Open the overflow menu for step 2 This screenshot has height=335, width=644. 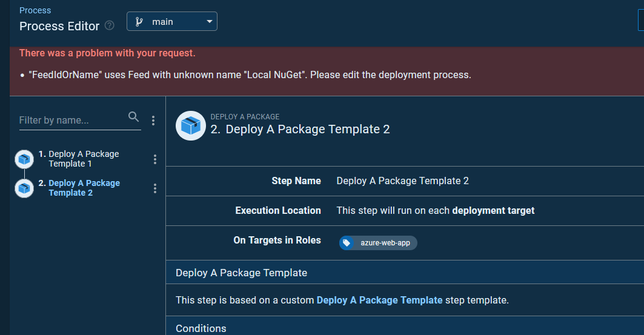(155, 188)
